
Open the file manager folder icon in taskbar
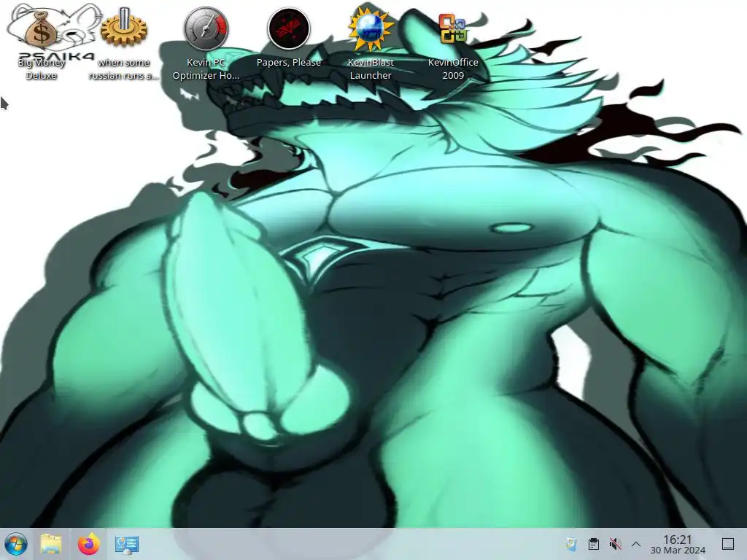(x=51, y=544)
